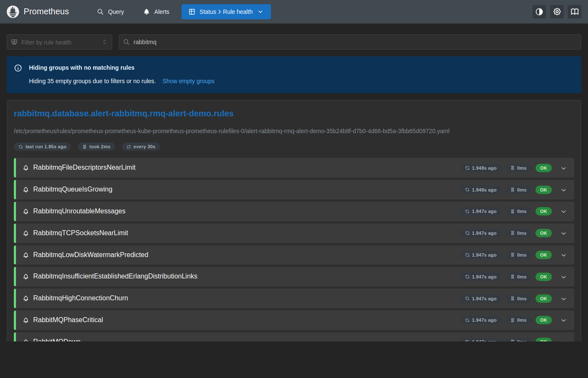Click the OK badge for RabbitmqQueueIsGrowing
The image size is (588, 378).
point(543,190)
